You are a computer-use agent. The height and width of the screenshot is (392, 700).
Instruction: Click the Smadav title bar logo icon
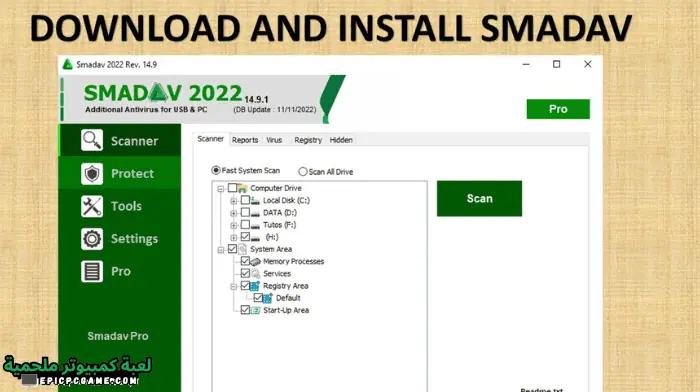(67, 64)
